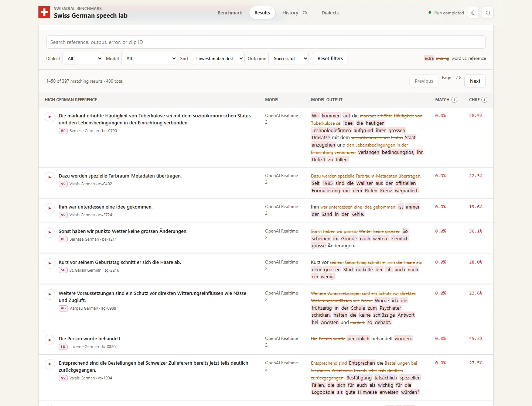This screenshot has width=532, height=406.
Task: Go to the Dialects tab
Action: (x=330, y=13)
